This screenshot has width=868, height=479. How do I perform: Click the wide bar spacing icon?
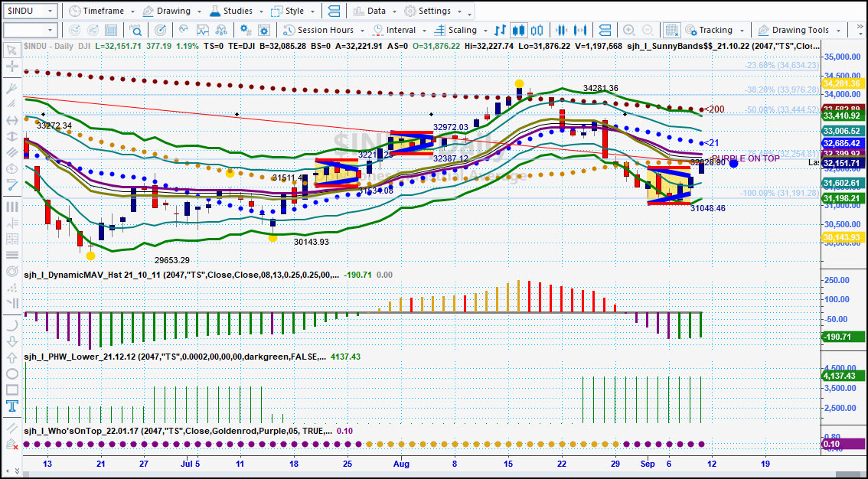click(581, 30)
